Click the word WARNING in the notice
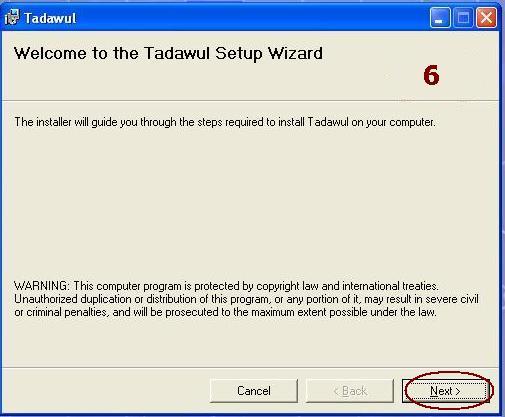The width and height of the screenshot is (505, 417). coord(42,286)
